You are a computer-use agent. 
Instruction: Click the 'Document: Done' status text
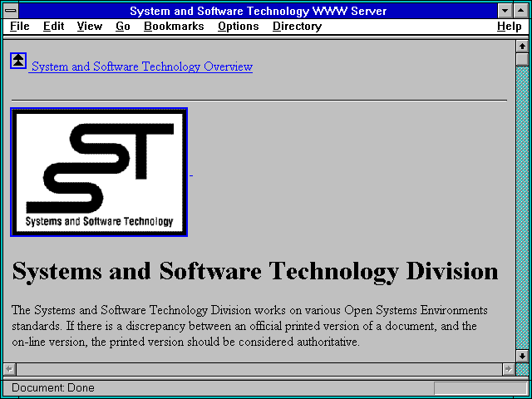coord(53,388)
